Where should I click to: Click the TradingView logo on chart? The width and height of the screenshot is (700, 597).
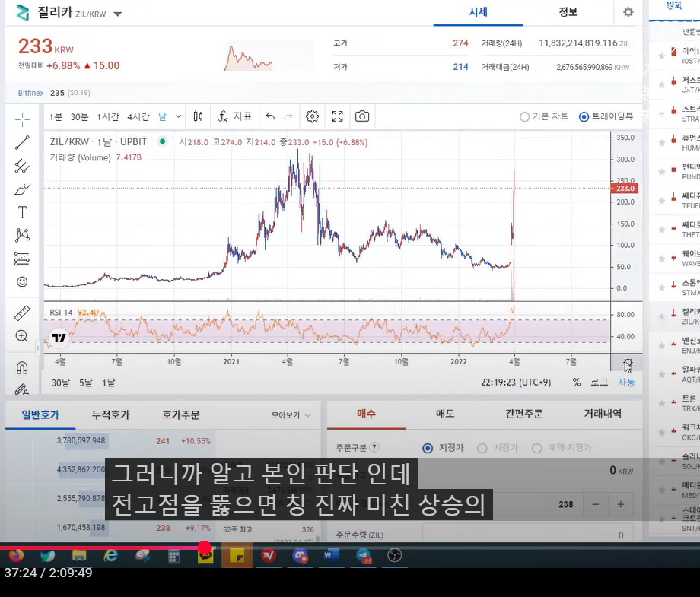(x=59, y=338)
